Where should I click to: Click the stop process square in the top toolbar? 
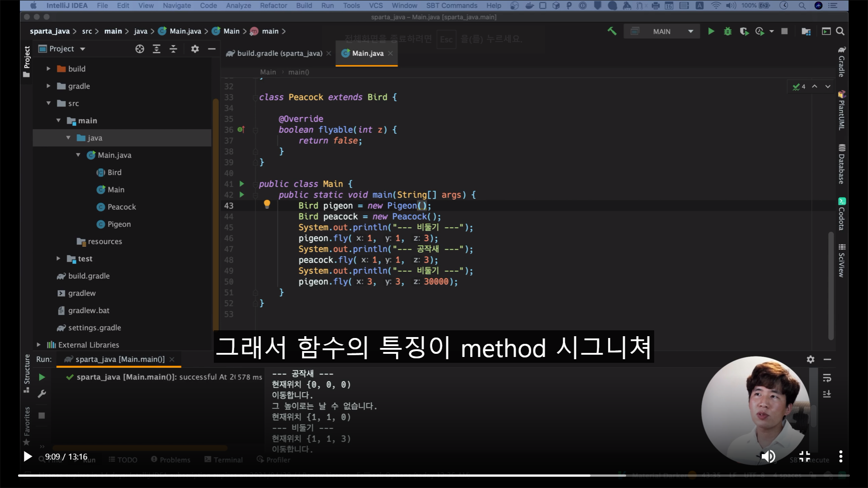(785, 31)
